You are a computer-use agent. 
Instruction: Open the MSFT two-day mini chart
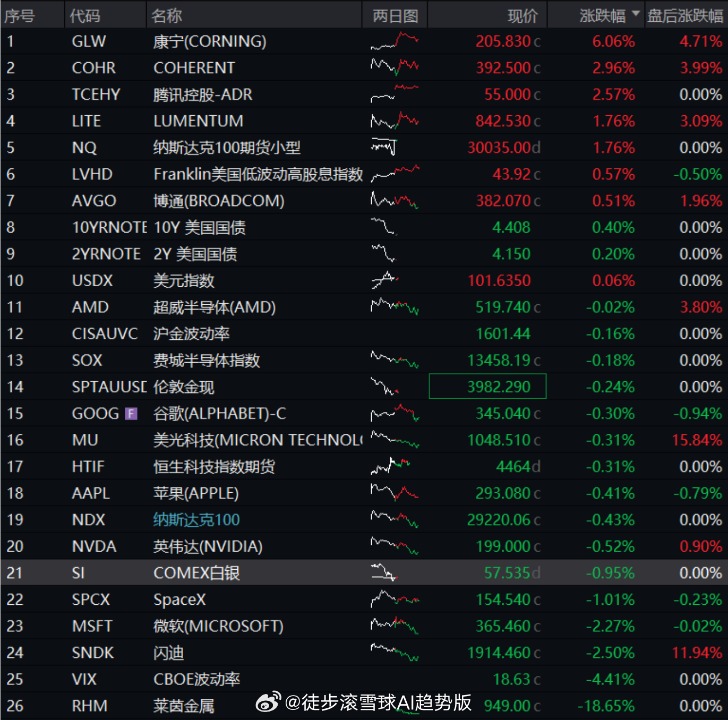[x=395, y=626]
